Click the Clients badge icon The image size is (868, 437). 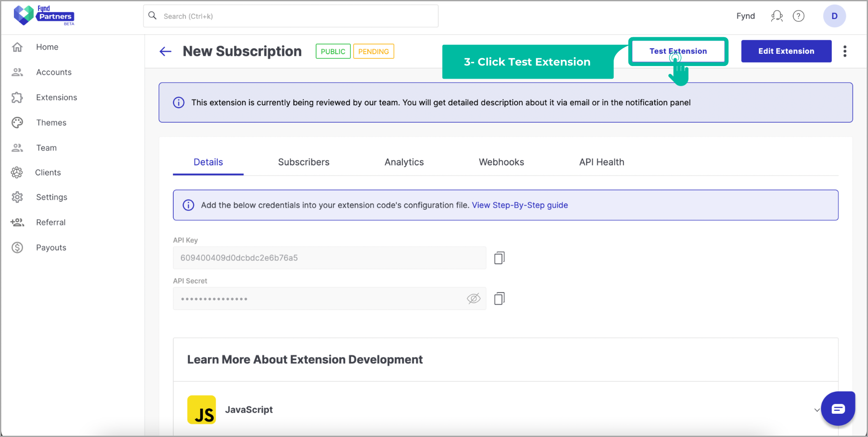click(x=17, y=172)
